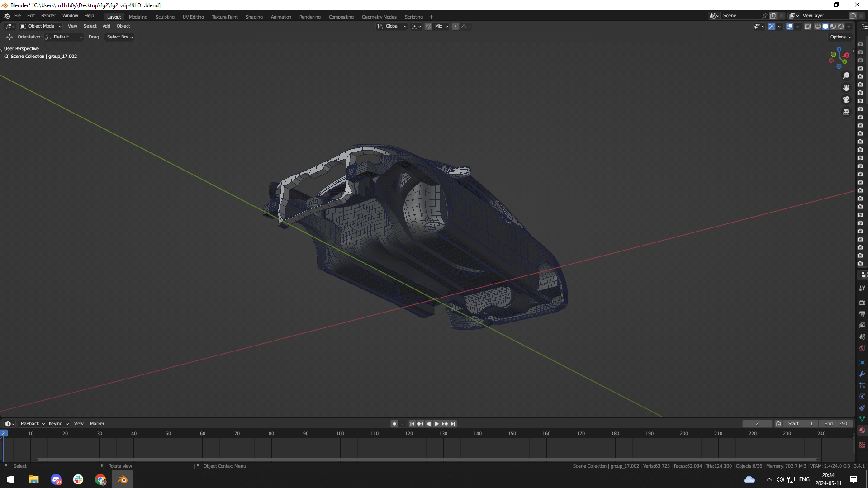Screen dimensions: 868x488
Task: Toggle the Show Overlays button
Action: pyautogui.click(x=789, y=26)
